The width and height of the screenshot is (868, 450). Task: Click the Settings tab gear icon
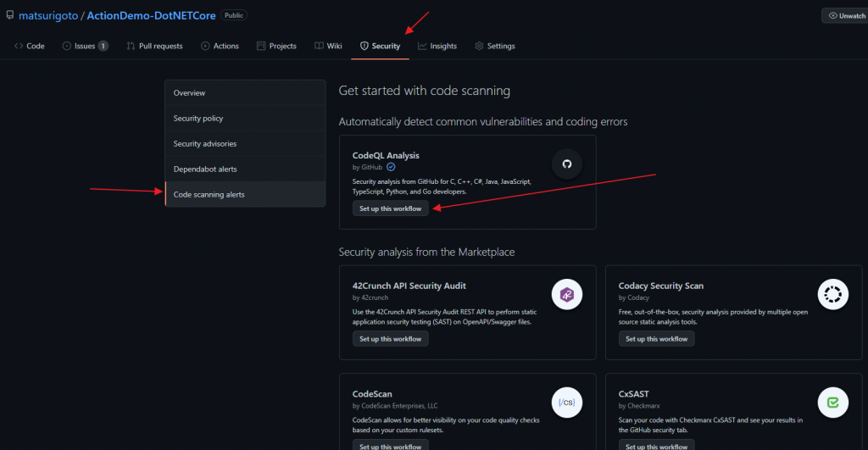pyautogui.click(x=480, y=46)
